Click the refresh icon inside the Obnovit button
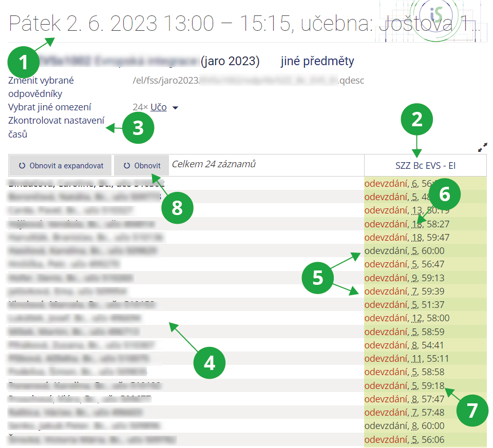 tap(126, 166)
